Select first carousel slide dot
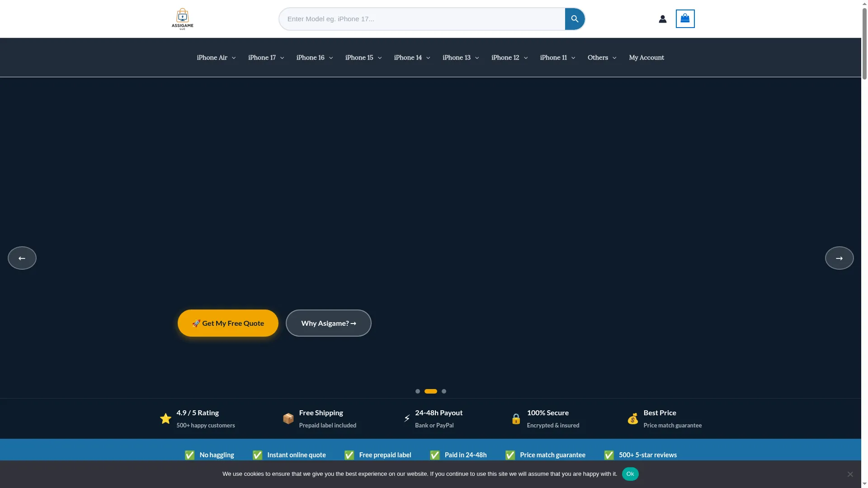The height and width of the screenshot is (488, 868). pos(418,391)
